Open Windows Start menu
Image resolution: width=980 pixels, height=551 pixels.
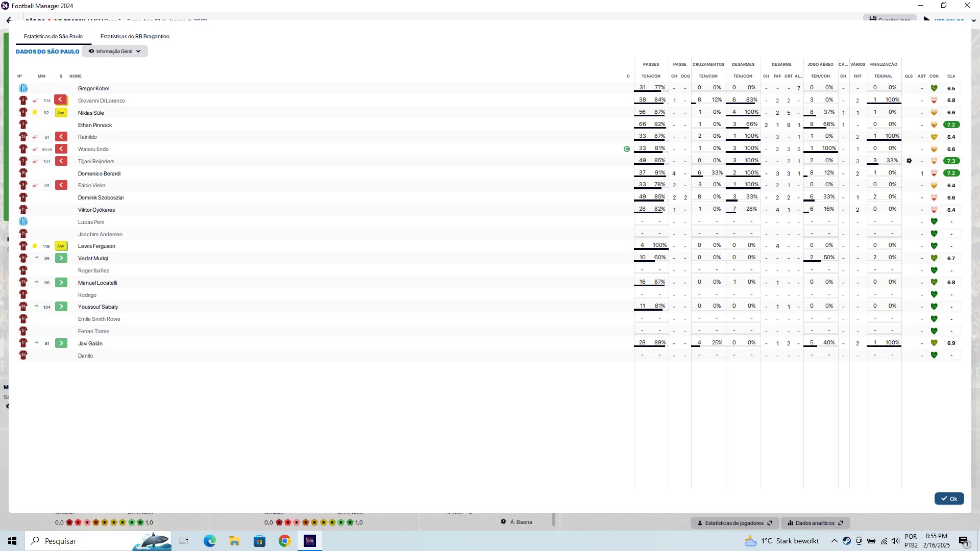[x=12, y=541]
